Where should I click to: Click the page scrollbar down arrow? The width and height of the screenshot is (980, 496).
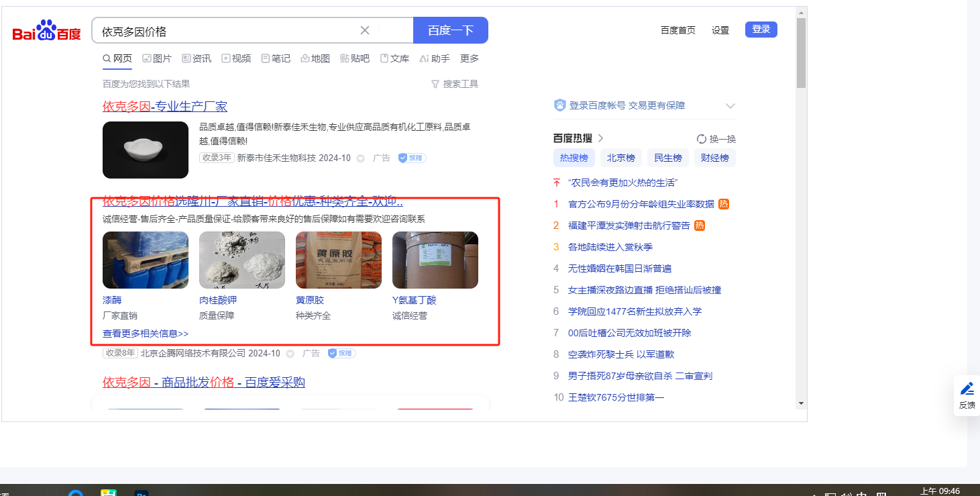click(x=801, y=403)
